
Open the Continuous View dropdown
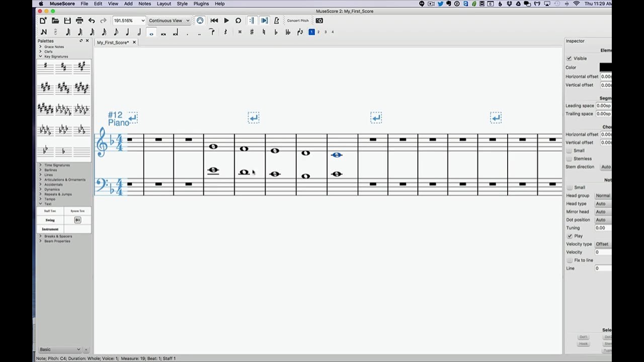click(x=169, y=21)
